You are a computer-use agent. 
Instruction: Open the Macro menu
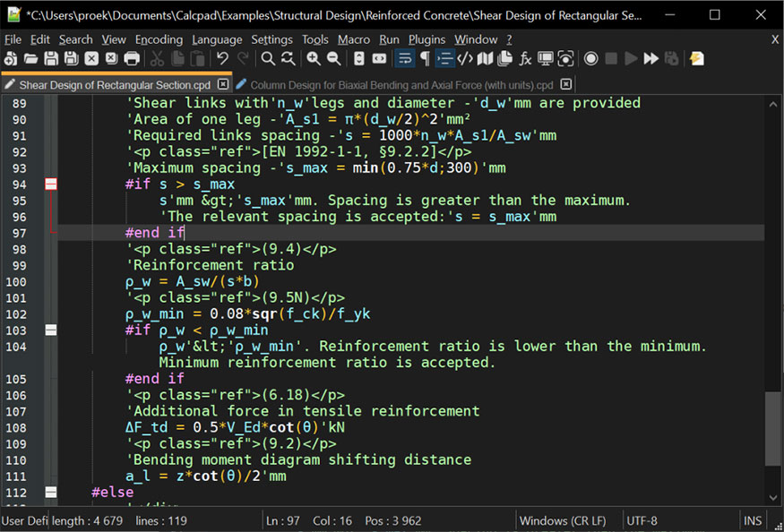pos(353,39)
